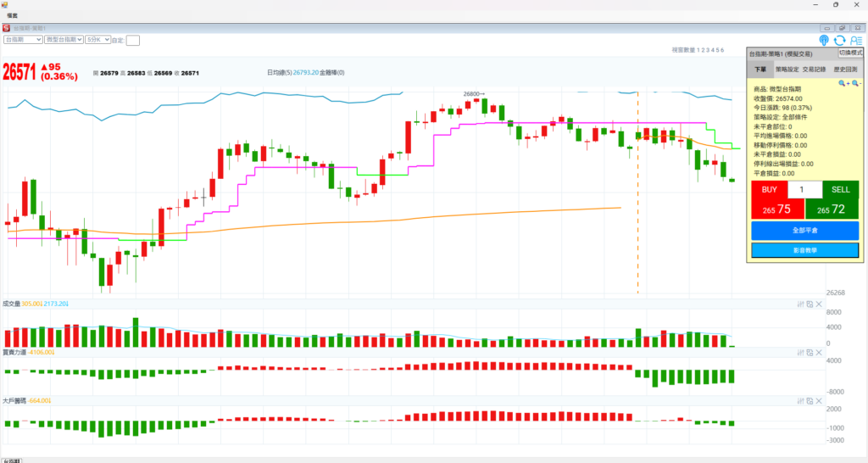The width and height of the screenshot is (868, 463).
Task: Click the copy icon of 大戶籌碼 panel
Action: (x=810, y=400)
